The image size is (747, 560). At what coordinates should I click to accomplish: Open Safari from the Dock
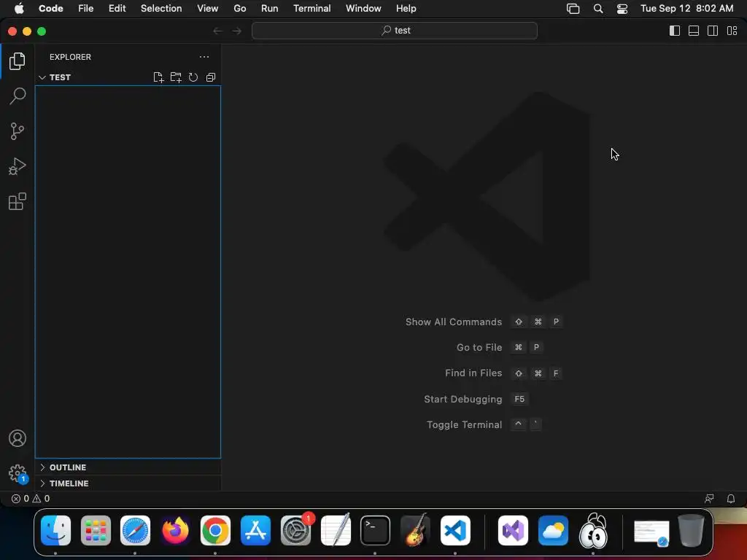pos(135,531)
